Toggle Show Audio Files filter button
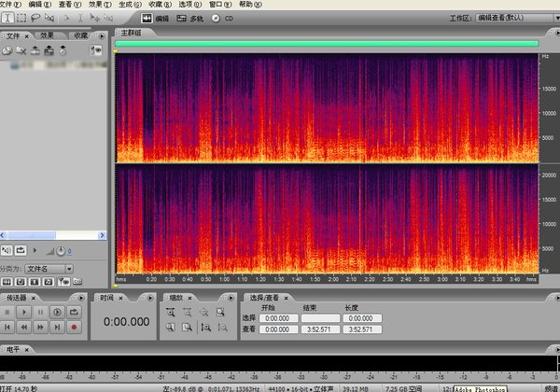560x392 pixels. [x=7, y=282]
